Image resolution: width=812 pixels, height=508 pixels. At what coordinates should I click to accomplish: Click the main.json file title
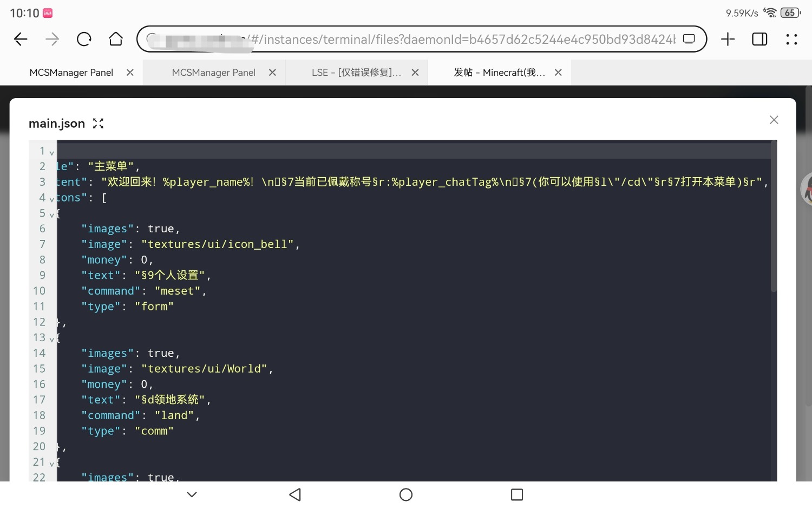point(57,123)
